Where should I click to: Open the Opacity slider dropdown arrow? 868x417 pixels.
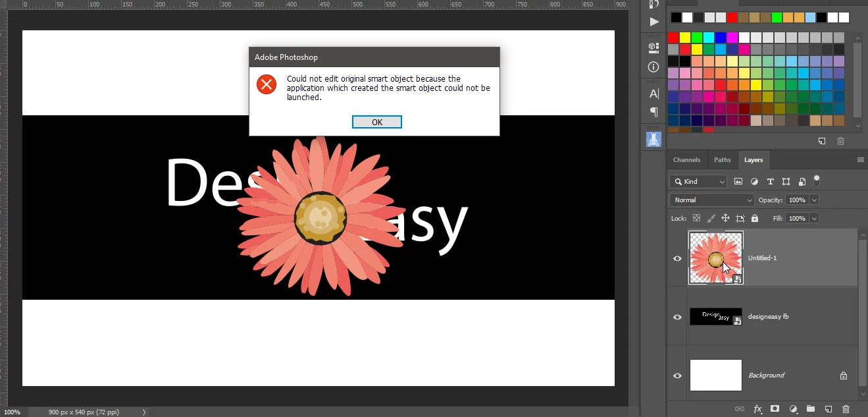[x=815, y=200]
